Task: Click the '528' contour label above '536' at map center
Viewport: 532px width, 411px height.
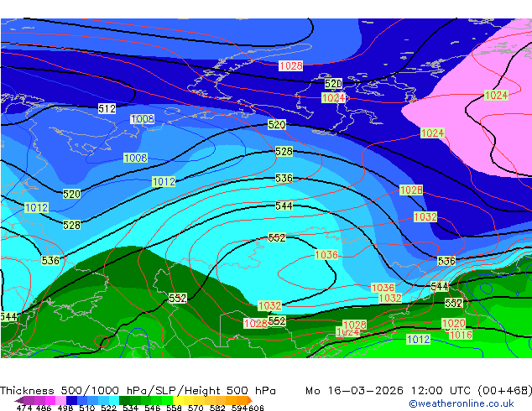Action: (x=284, y=151)
